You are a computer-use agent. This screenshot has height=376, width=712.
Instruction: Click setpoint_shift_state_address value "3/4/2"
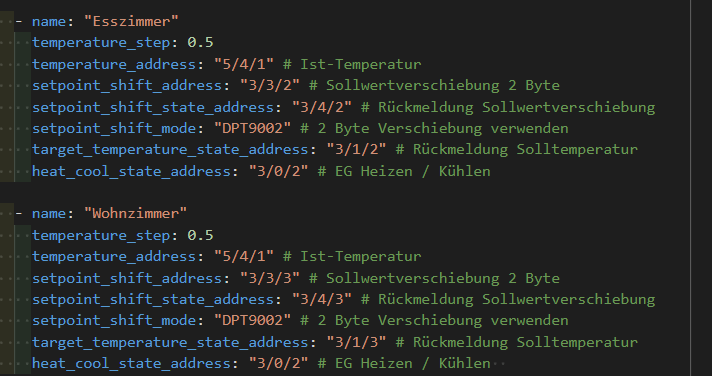click(321, 107)
